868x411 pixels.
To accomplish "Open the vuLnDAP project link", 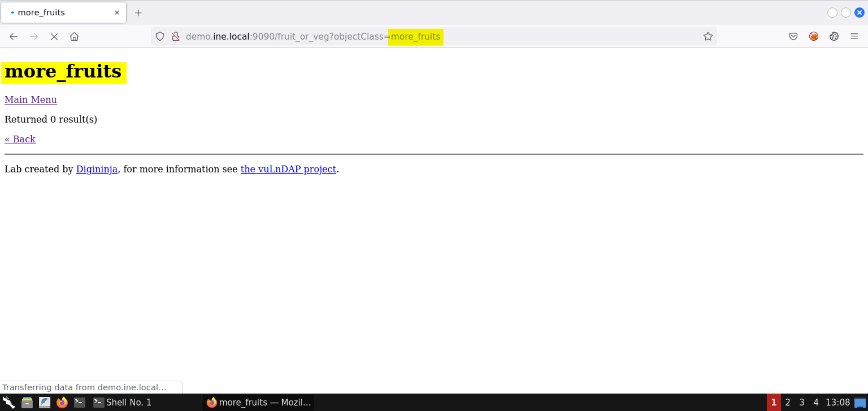I will pyautogui.click(x=288, y=169).
